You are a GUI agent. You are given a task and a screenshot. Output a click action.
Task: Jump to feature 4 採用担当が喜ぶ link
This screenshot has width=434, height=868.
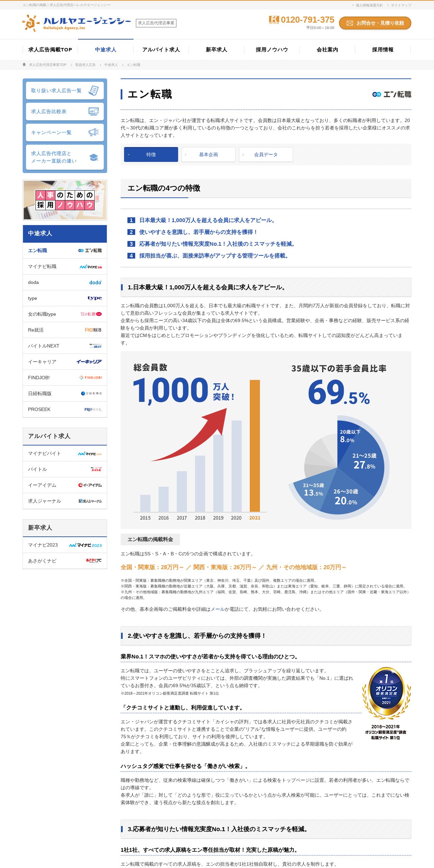pyautogui.click(x=215, y=256)
